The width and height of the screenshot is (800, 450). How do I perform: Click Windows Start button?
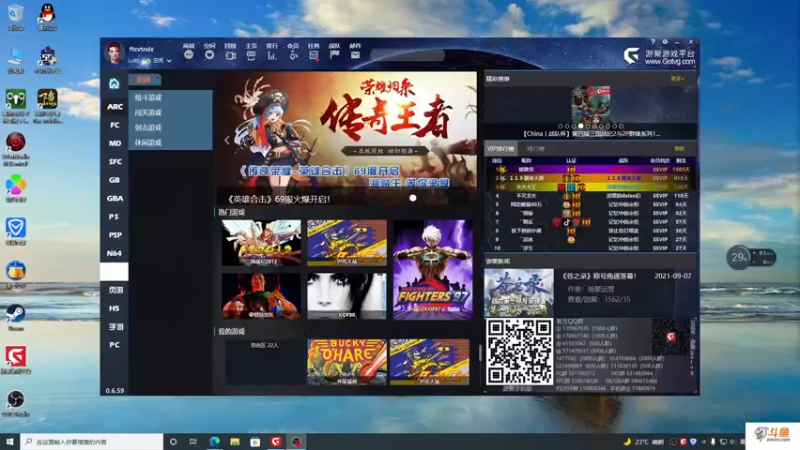(x=10, y=442)
